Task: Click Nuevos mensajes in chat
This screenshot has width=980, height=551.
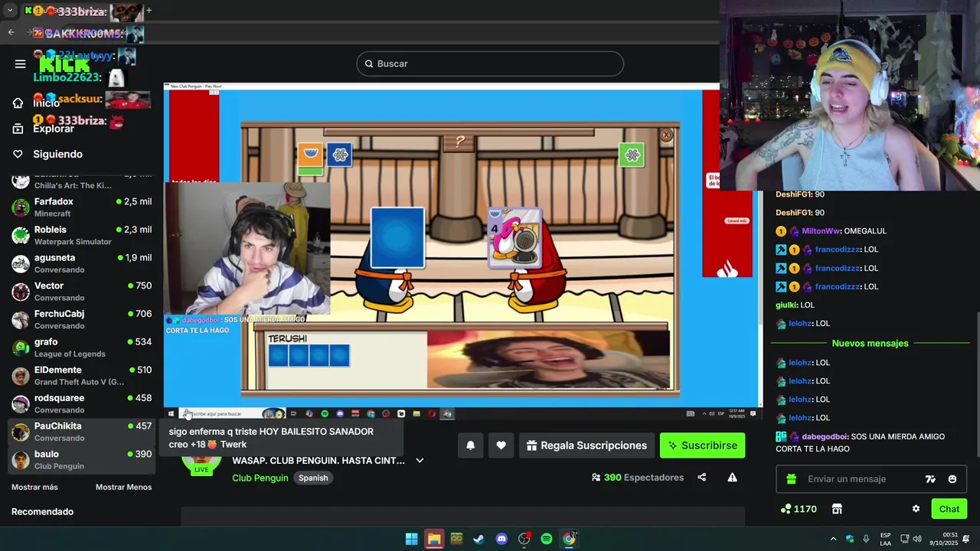Action: pyautogui.click(x=870, y=344)
